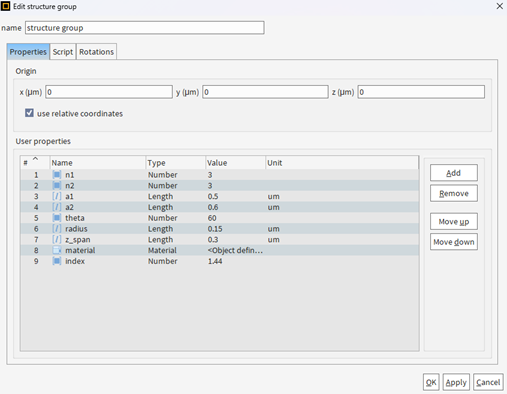Click the y (µm) origin field
The height and width of the screenshot is (394, 507).
265,92
